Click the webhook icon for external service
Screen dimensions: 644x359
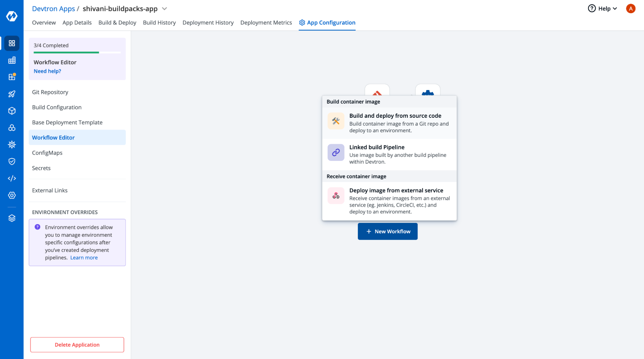(336, 196)
